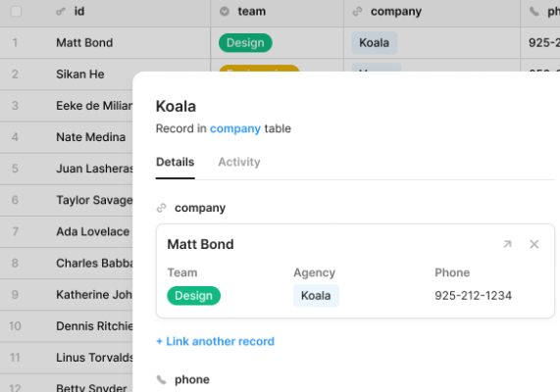The height and width of the screenshot is (392, 560).
Task: Click Koala chip in table company column
Action: point(375,43)
